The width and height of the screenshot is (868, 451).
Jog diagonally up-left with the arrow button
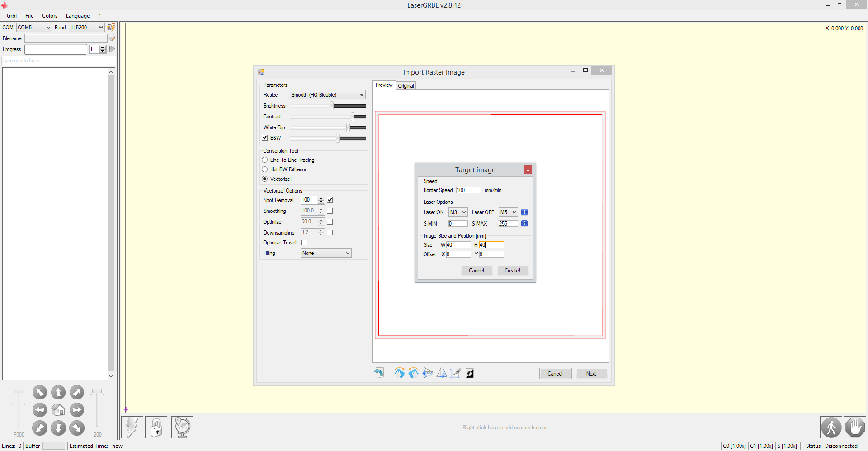click(40, 392)
